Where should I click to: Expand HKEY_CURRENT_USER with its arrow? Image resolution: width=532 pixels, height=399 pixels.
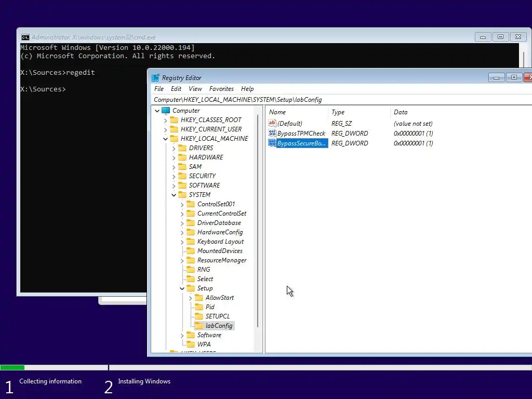pyautogui.click(x=165, y=129)
